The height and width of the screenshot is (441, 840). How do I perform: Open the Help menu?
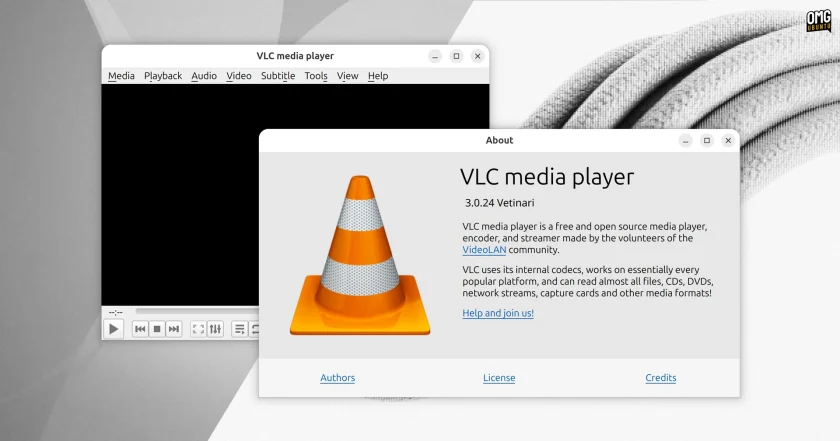[378, 76]
